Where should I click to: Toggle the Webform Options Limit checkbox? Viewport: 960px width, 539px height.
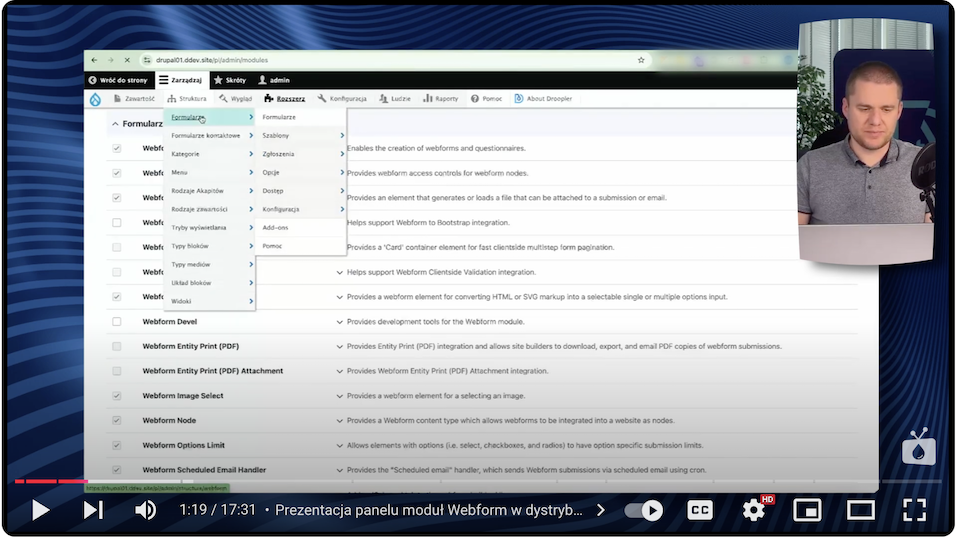(116, 445)
